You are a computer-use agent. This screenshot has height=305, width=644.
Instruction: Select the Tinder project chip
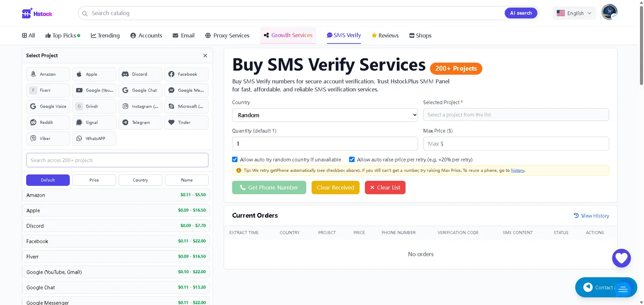[186, 123]
